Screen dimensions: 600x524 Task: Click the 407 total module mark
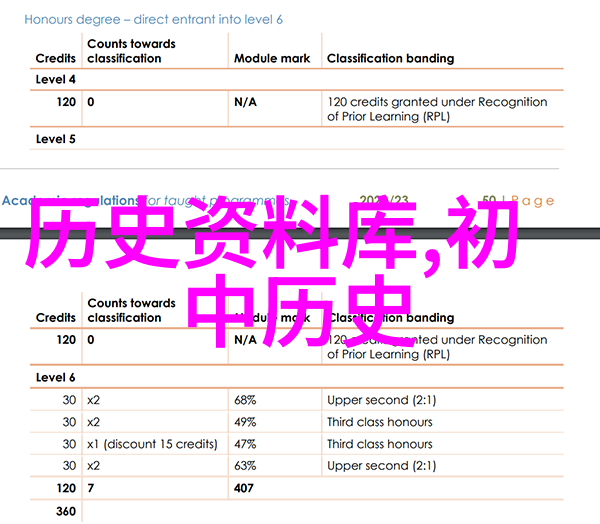tap(246, 488)
